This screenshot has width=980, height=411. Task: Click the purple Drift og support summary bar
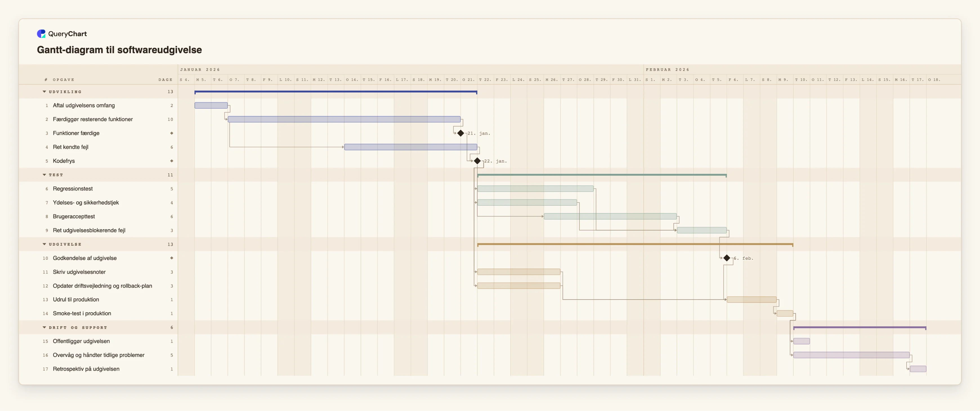860,328
